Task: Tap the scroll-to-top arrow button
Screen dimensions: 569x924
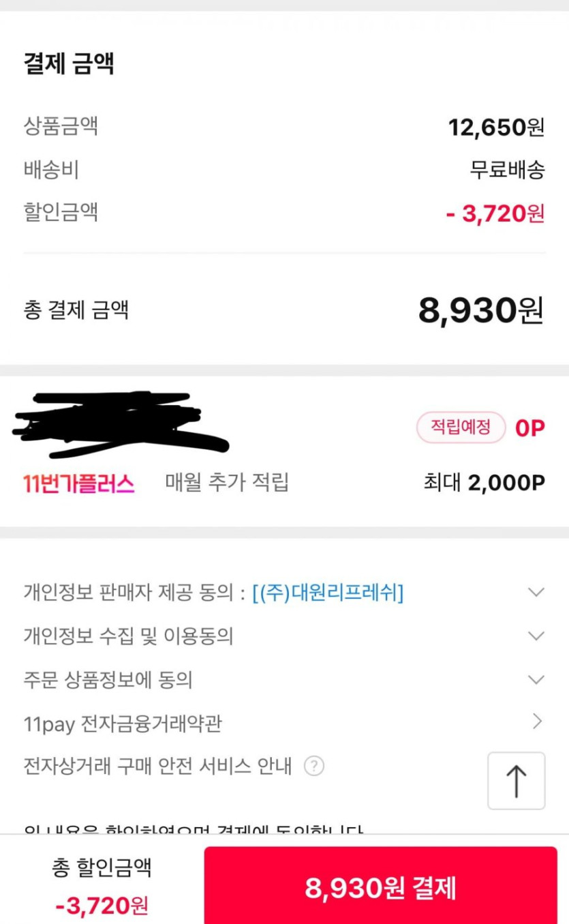Action: pos(516,781)
